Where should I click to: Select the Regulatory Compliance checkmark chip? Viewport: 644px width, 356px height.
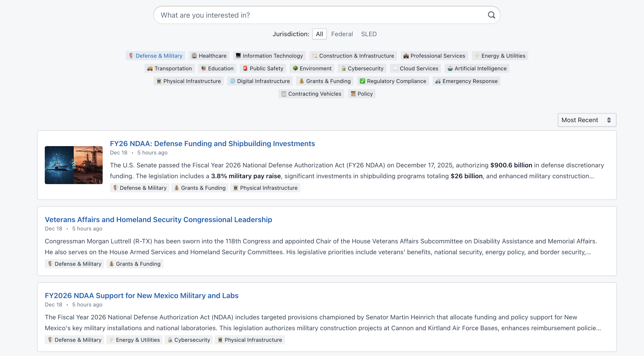click(393, 81)
